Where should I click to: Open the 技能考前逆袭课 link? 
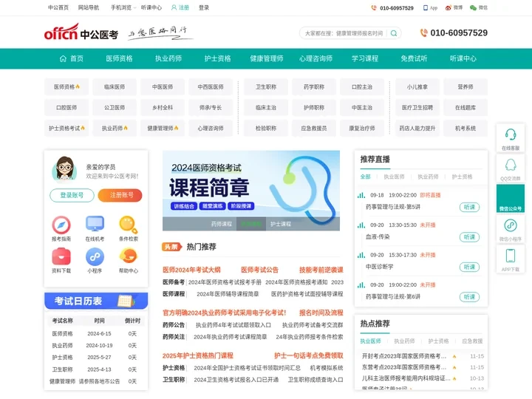click(321, 270)
